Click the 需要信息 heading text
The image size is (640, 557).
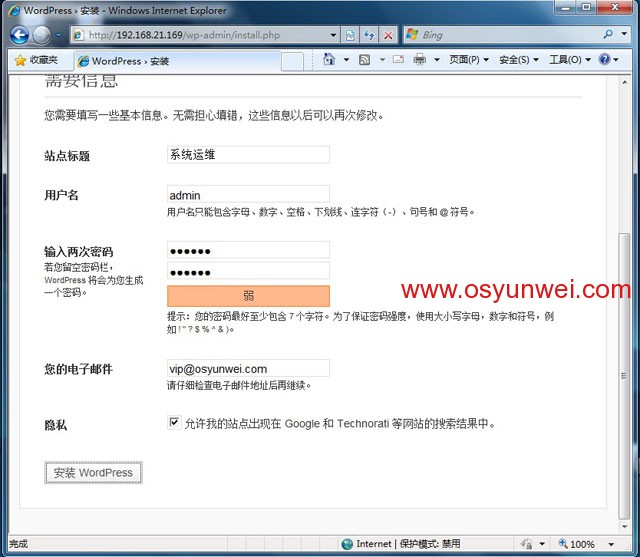tap(81, 82)
